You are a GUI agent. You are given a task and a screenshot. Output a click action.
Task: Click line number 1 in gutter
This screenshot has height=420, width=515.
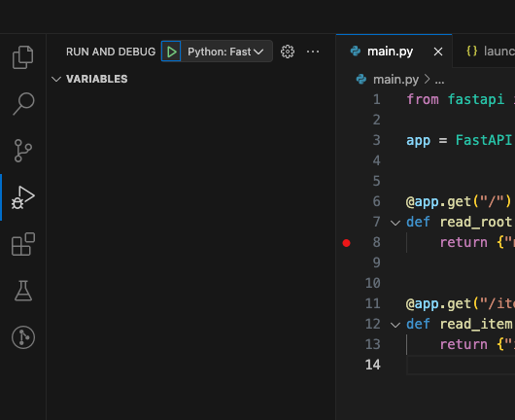[376, 99]
